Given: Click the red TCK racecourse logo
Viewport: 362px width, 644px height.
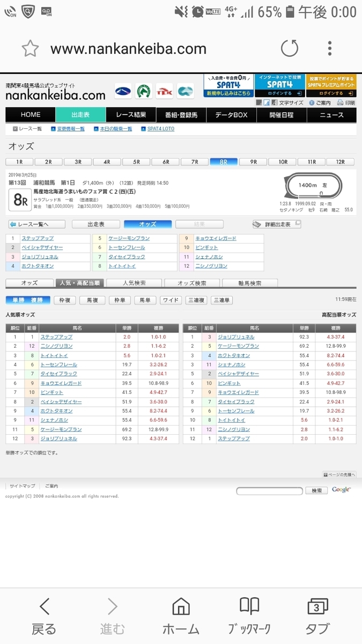Looking at the screenshot, I should (165, 91).
